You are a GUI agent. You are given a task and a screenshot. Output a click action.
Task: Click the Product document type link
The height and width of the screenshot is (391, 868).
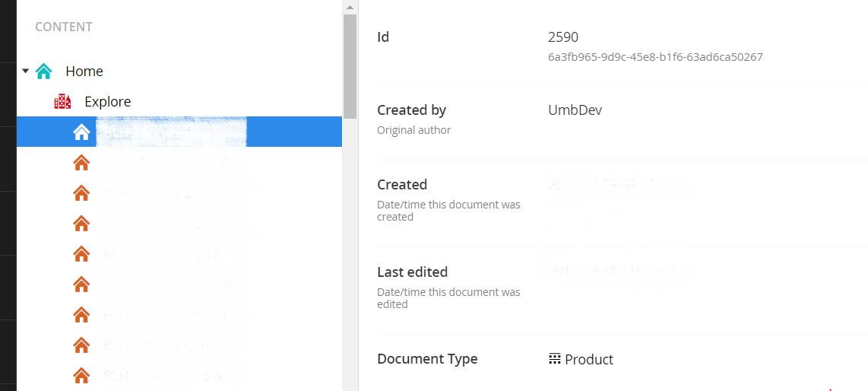[x=589, y=359]
